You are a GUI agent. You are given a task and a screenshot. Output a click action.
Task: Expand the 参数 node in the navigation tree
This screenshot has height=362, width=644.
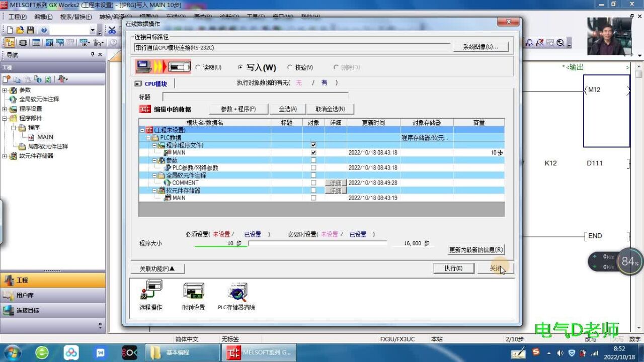coord(5,90)
